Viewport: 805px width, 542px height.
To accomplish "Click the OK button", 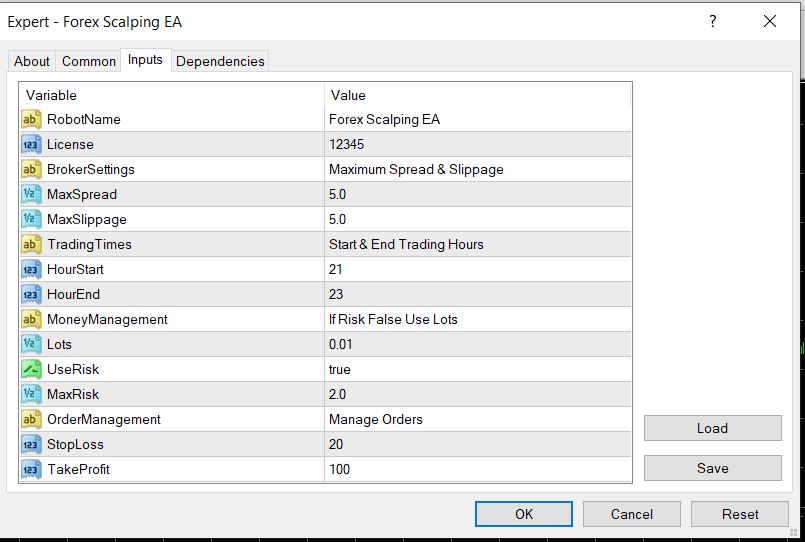I will coord(524,514).
